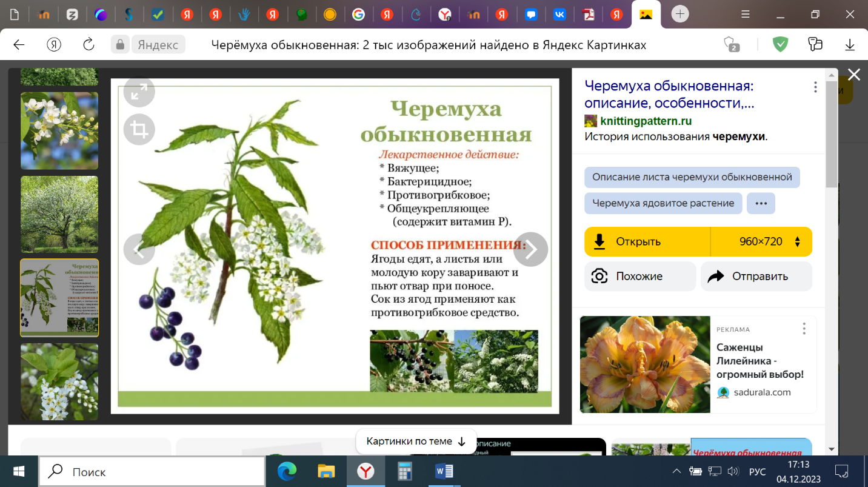This screenshot has width=868, height=487.
Task: Click the battery status tray icon
Action: pyautogui.click(x=696, y=472)
